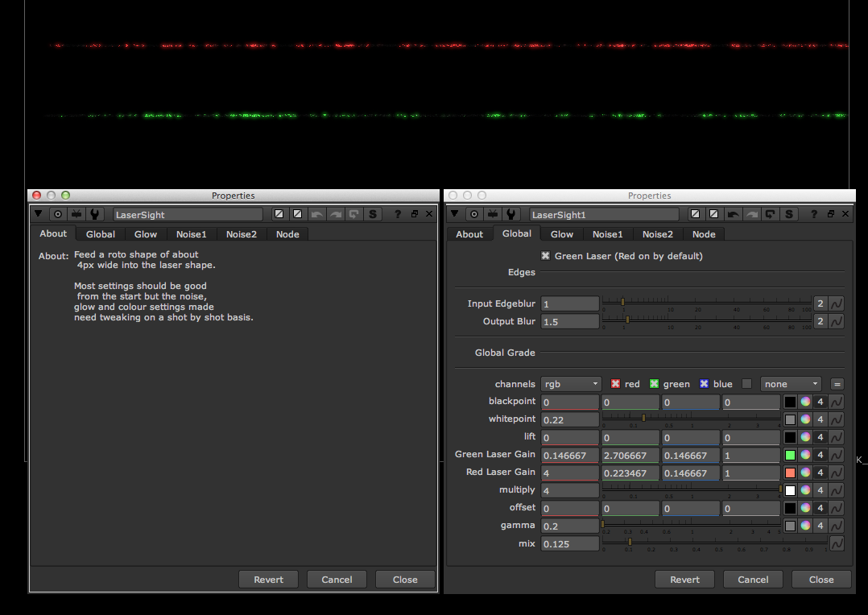The height and width of the screenshot is (615, 868).
Task: Click the center node icon beside the disclosure triangle
Action: (x=474, y=214)
